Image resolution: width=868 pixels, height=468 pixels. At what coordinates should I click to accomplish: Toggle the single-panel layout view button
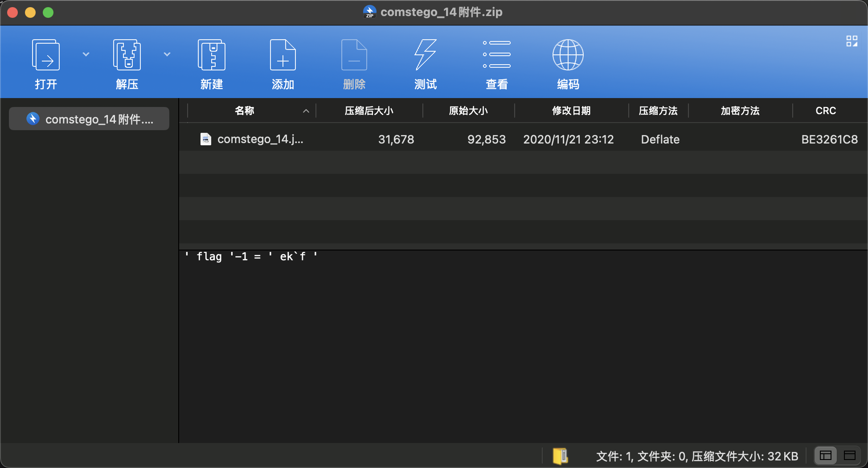point(850,456)
